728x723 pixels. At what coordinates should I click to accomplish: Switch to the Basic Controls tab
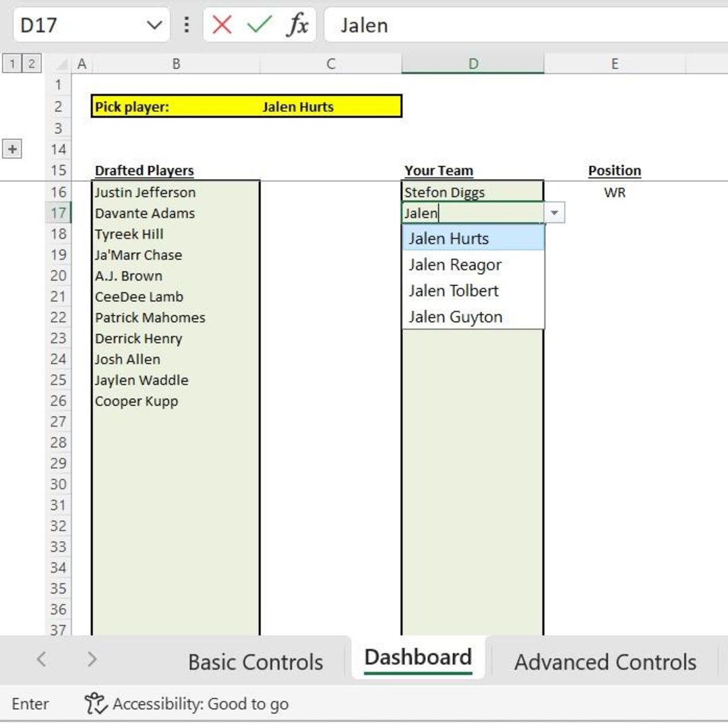[x=255, y=662]
